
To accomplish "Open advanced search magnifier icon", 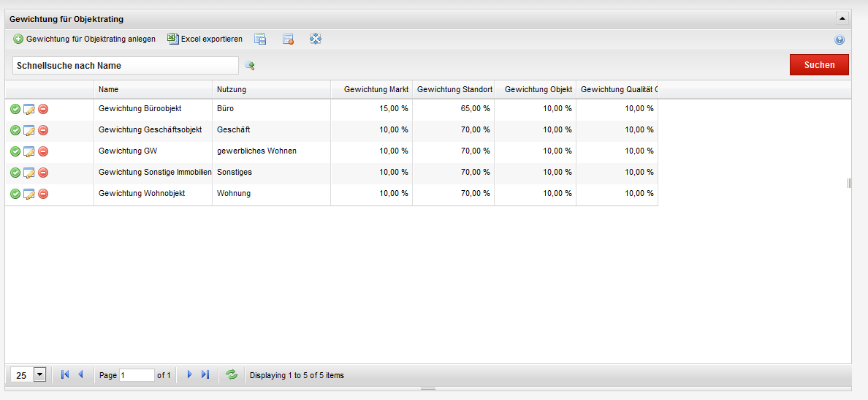I will [250, 66].
